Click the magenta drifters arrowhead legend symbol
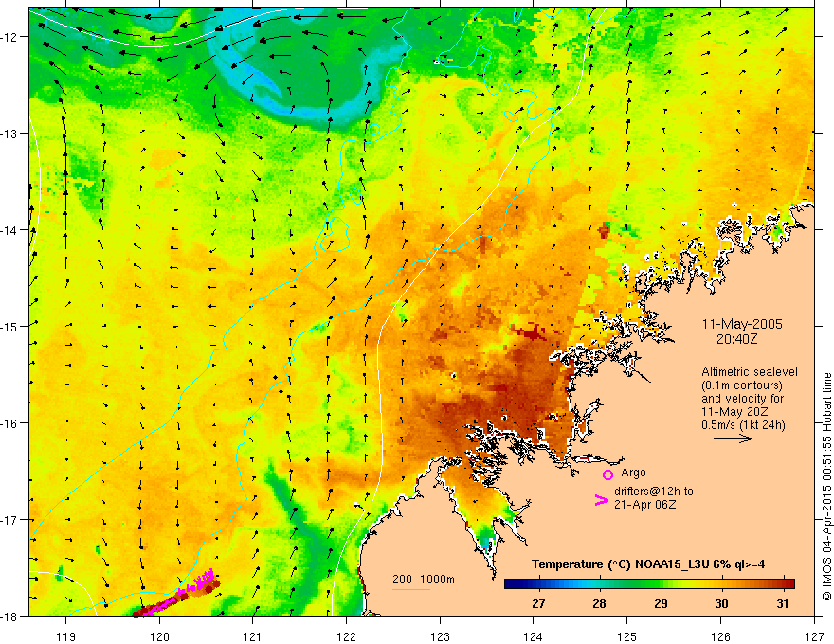 click(601, 500)
